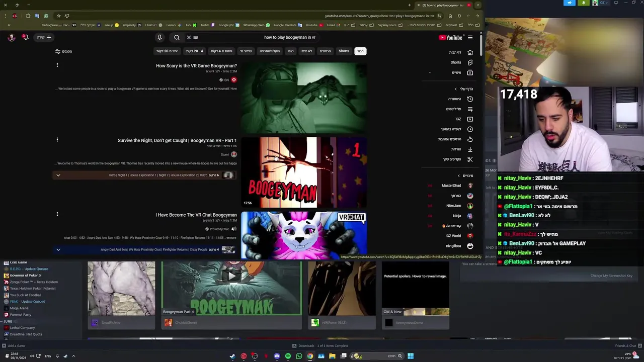The height and width of the screenshot is (362, 644).
Task: Open the VRChat Boogeyman video thumbnail
Action: coord(304,235)
